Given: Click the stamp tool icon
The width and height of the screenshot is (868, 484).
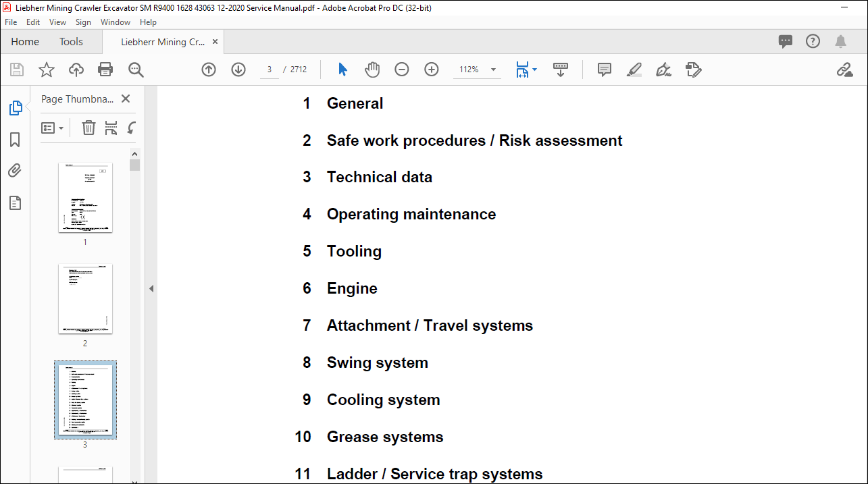Looking at the screenshot, I should [694, 70].
